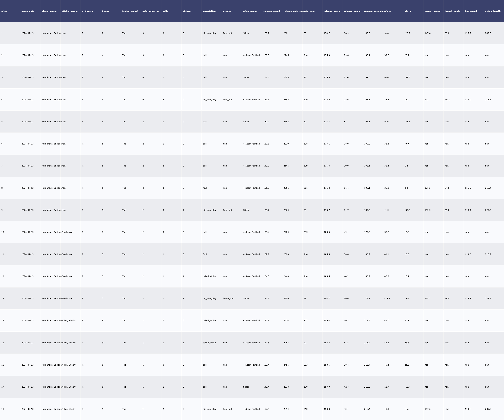Image resolution: width=504 pixels, height=420 pixels.
Task: Select the game_date column header
Action: click(28, 11)
